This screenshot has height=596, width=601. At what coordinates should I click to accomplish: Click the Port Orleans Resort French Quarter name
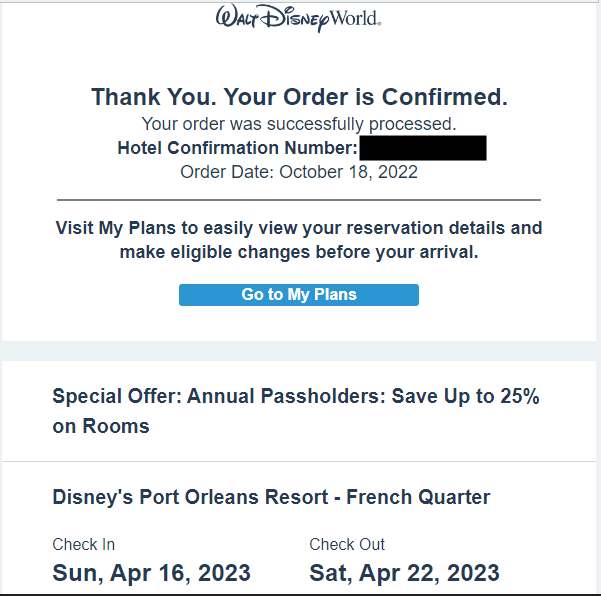tap(271, 497)
